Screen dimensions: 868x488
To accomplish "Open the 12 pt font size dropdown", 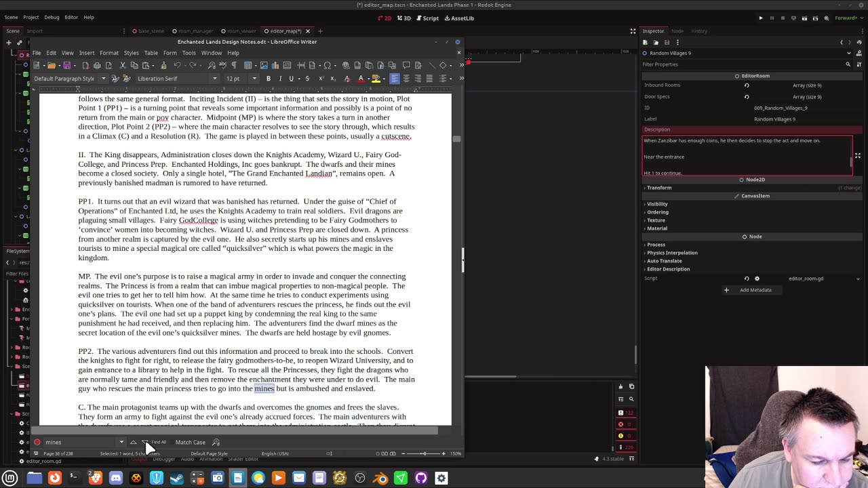I will [x=254, y=79].
